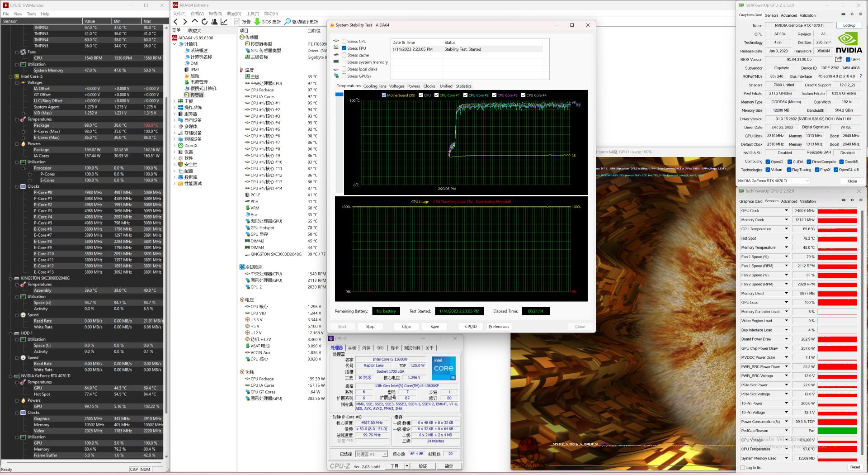Click the 驱动程序更新 magnifier icon
Viewport: 868px width, 475px height.
coord(288,21)
